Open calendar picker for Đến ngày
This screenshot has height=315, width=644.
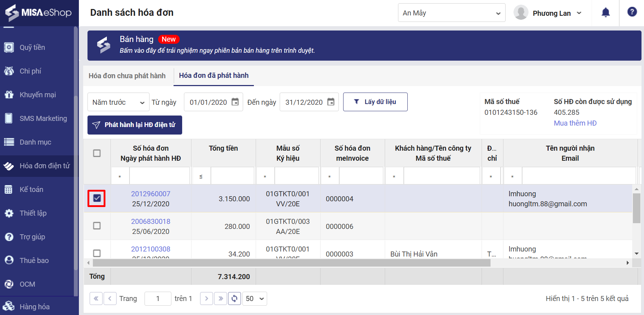(x=331, y=102)
